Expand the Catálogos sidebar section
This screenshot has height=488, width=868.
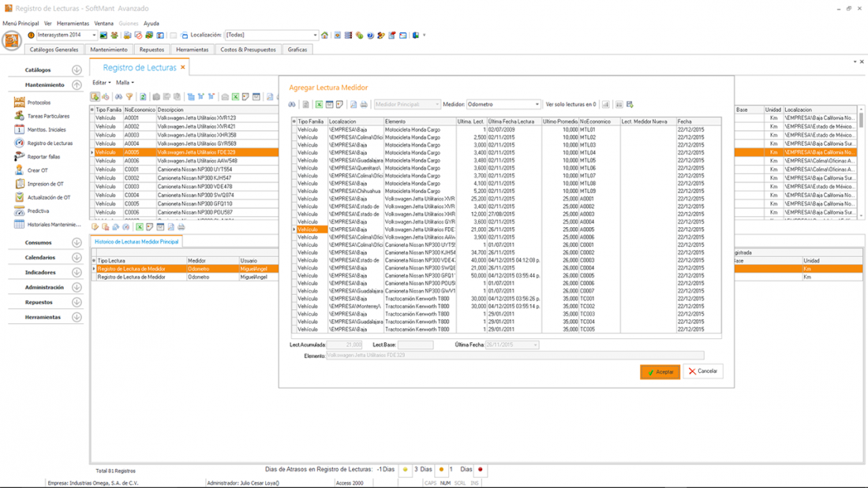(77, 70)
